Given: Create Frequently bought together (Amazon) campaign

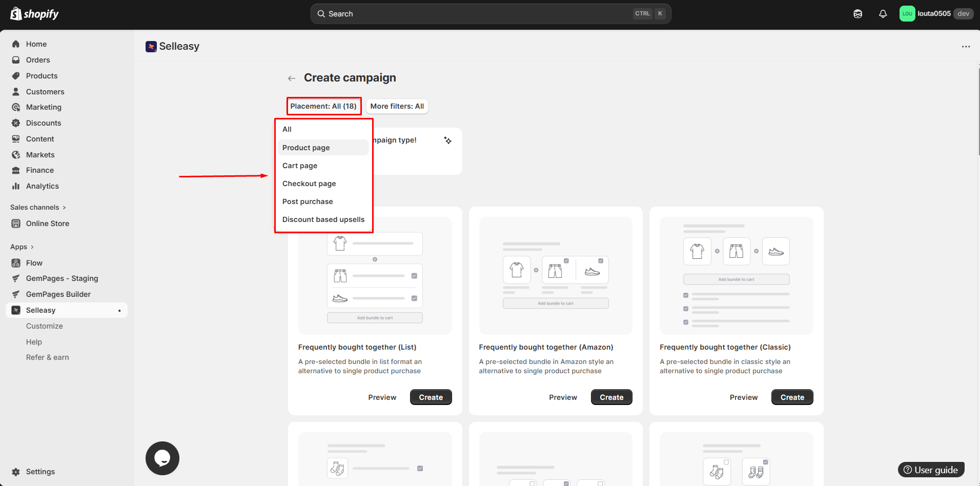Looking at the screenshot, I should tap(611, 397).
